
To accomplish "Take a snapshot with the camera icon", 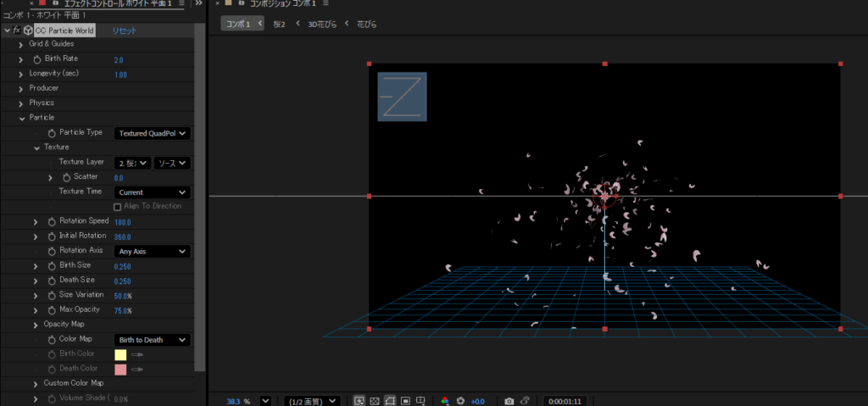I will [509, 400].
